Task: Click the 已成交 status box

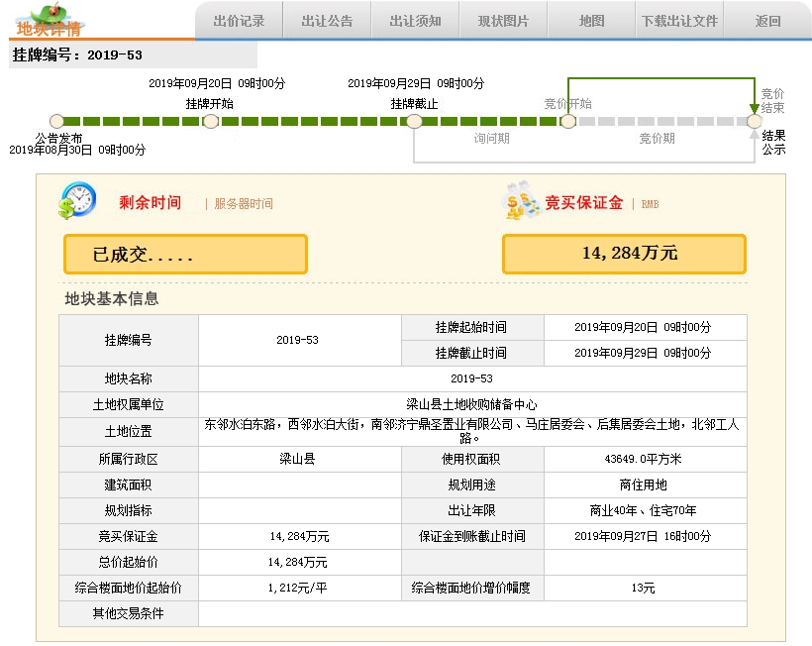Action: 185,255
